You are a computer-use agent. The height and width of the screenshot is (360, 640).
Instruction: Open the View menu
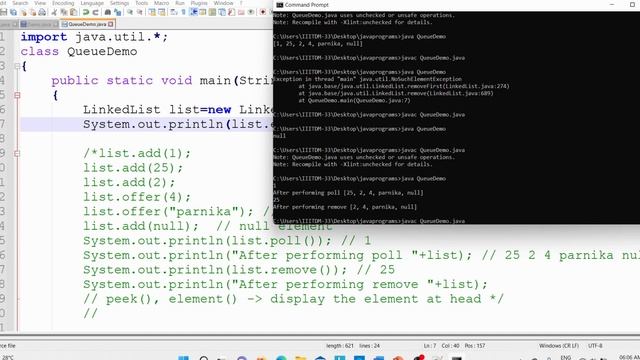coord(40,3)
